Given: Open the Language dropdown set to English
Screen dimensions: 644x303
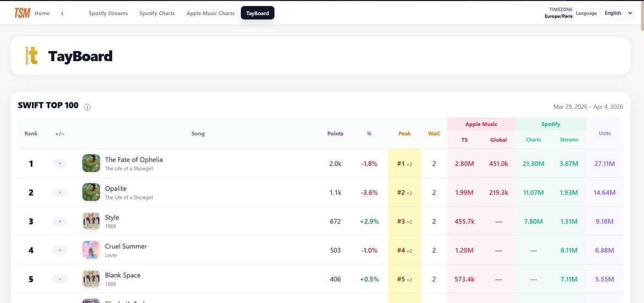Looking at the screenshot, I should (618, 13).
